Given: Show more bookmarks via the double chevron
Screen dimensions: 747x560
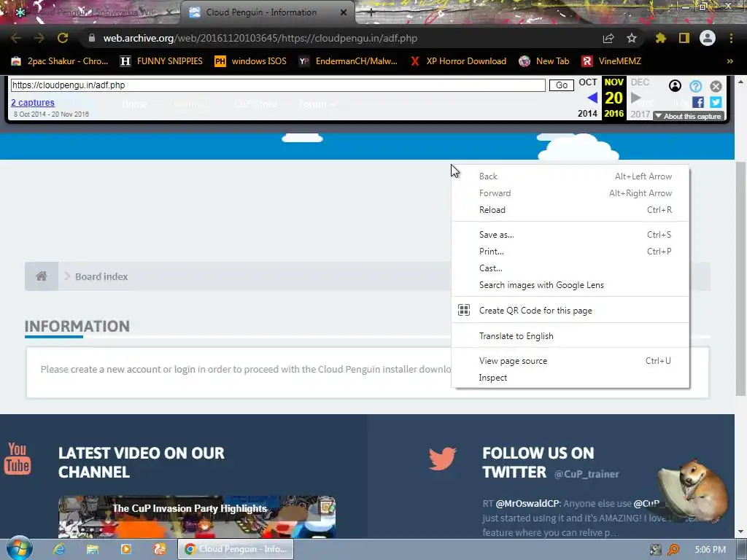Looking at the screenshot, I should (729, 61).
